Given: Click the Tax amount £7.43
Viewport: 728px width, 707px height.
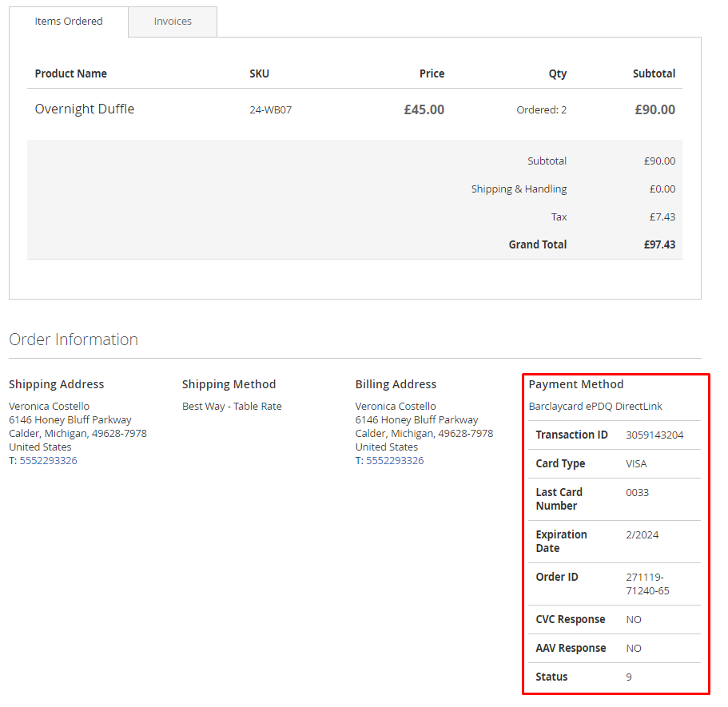Looking at the screenshot, I should point(662,216).
